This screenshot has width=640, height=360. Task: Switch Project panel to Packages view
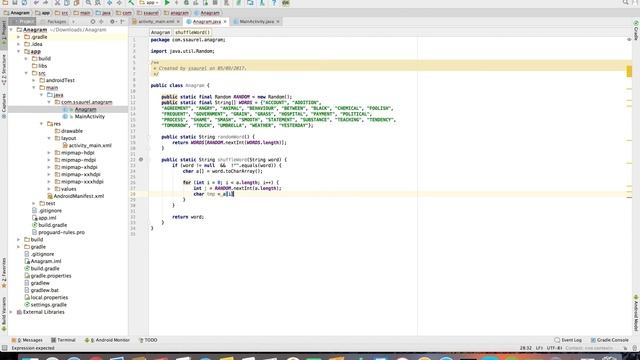pos(56,22)
